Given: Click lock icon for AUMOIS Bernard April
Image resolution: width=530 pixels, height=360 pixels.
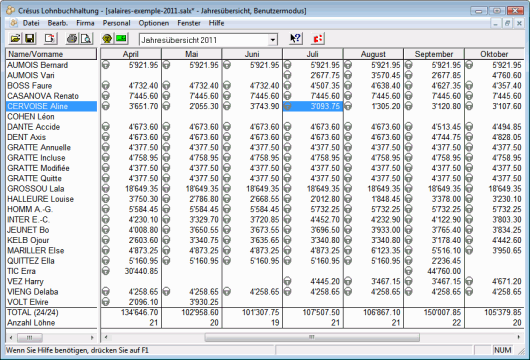Looking at the screenshot, I should (106, 65).
